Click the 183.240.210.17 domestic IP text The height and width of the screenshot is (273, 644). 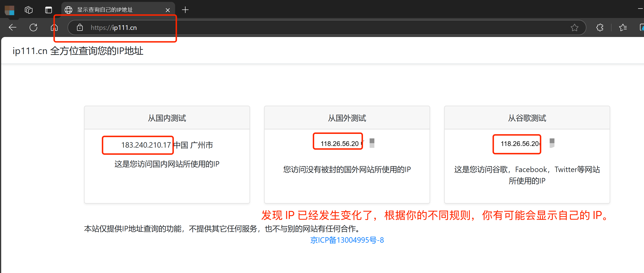point(146,145)
